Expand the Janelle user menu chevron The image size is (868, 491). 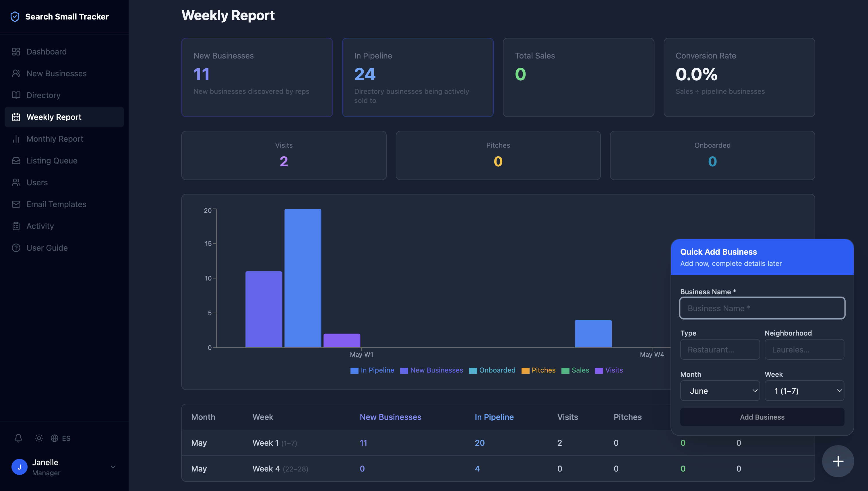click(x=113, y=467)
